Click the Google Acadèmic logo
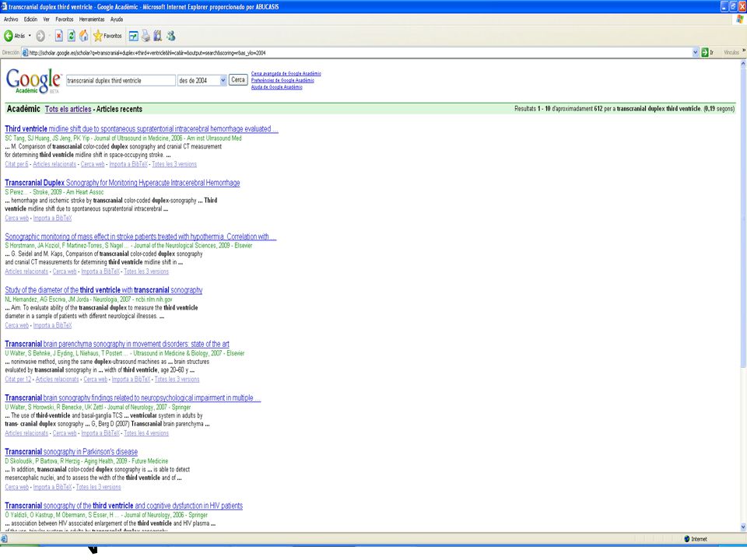Screen dimensions: 747x560 [x=33, y=80]
